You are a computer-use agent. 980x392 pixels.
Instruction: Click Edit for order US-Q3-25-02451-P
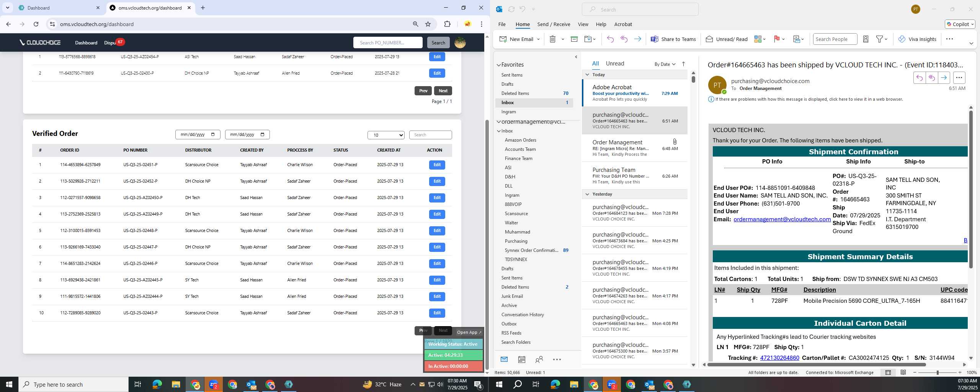tap(437, 165)
